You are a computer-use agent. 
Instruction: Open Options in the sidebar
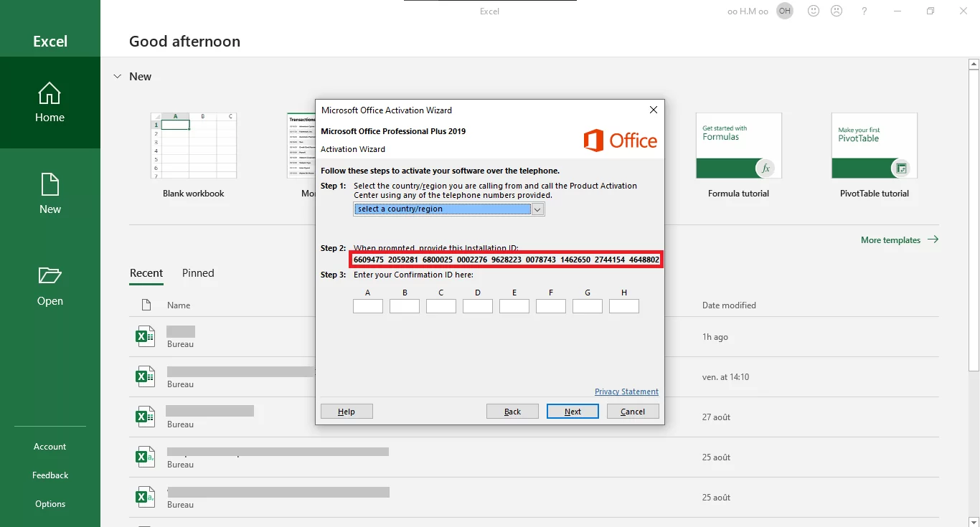50,504
